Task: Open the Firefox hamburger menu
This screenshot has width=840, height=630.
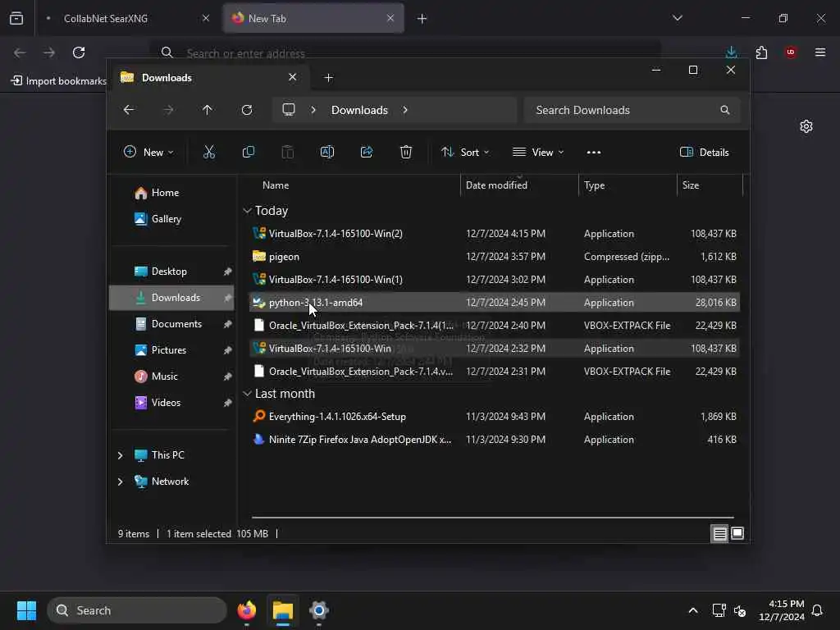Action: point(820,52)
